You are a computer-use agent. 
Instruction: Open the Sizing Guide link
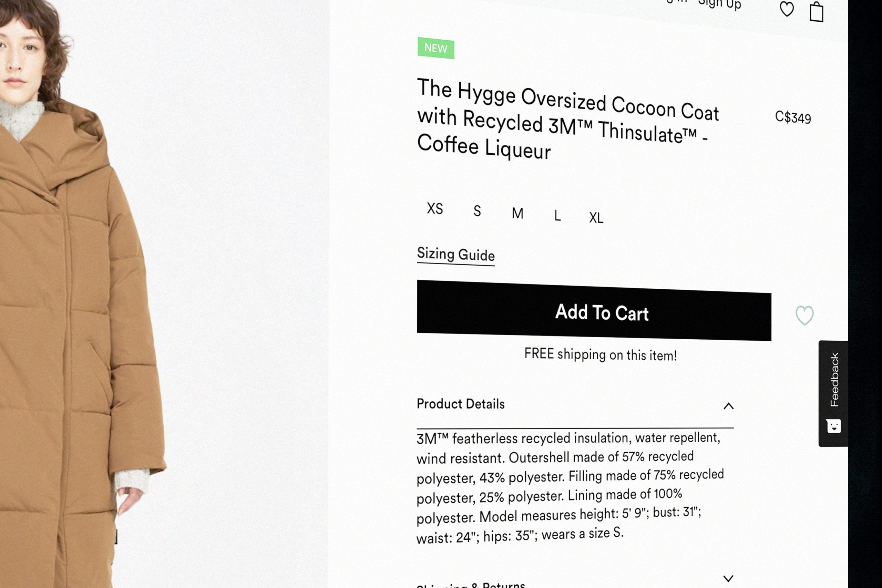[455, 255]
